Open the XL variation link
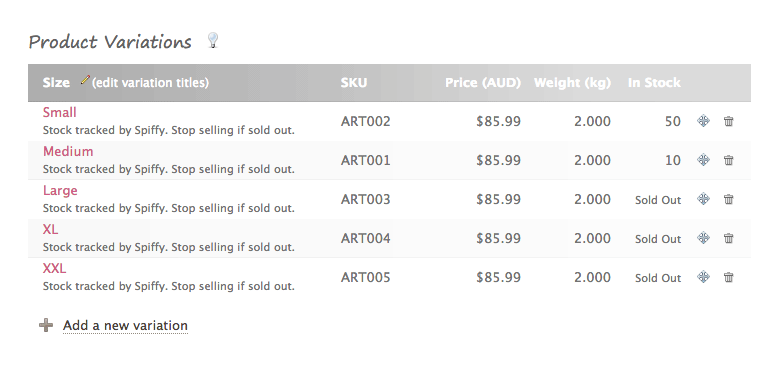Viewport: 779px width, 374px height. click(50, 229)
